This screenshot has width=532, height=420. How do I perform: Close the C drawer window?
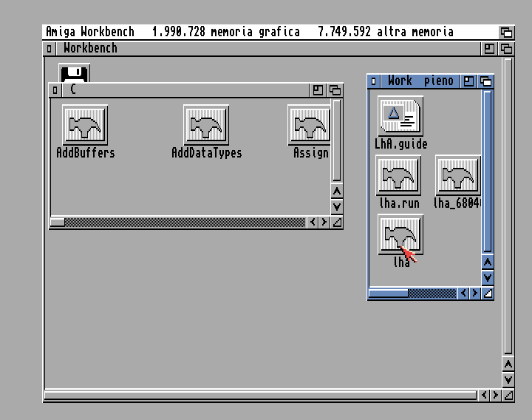coord(55,90)
